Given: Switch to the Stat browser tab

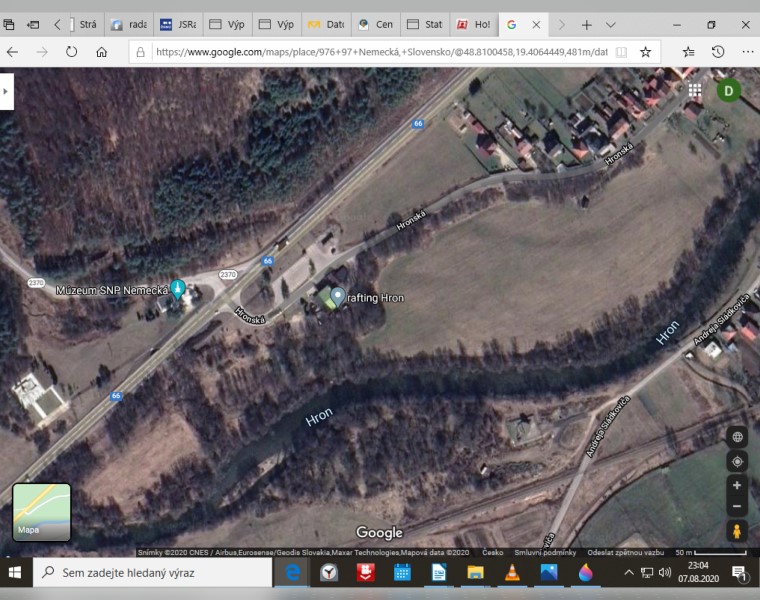Looking at the screenshot, I should click(x=425, y=24).
